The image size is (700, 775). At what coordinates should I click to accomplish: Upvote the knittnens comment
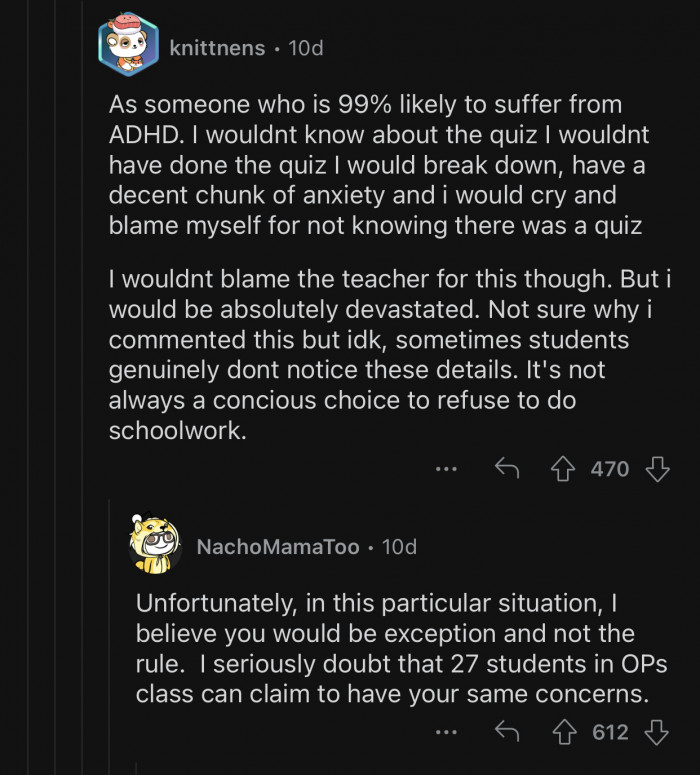pos(563,468)
